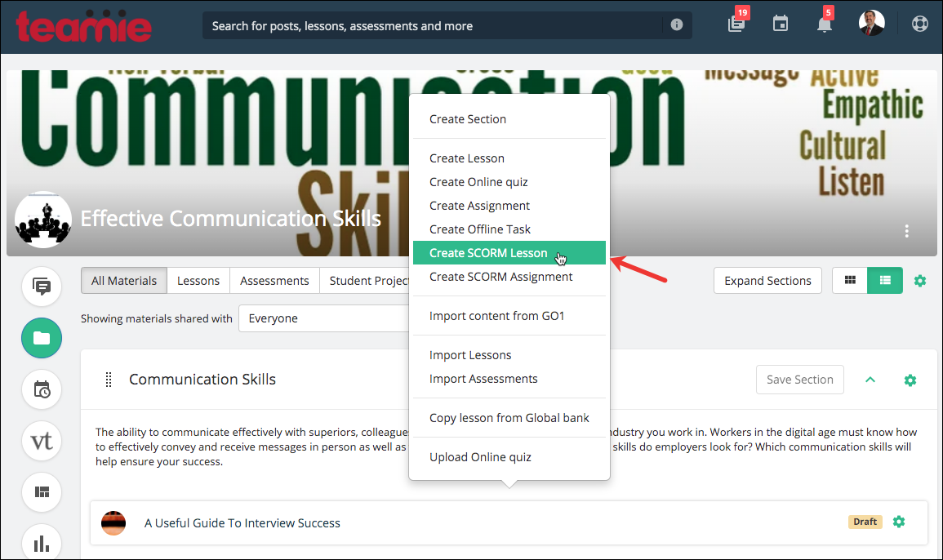Switch to grid view
Viewport: 943px width, 560px height.
pos(850,280)
